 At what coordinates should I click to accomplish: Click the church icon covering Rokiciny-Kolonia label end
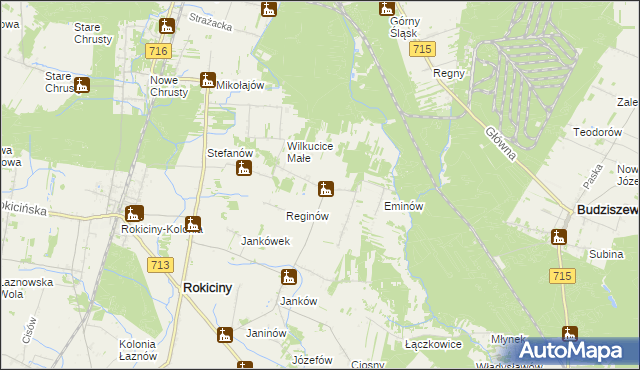point(193,224)
